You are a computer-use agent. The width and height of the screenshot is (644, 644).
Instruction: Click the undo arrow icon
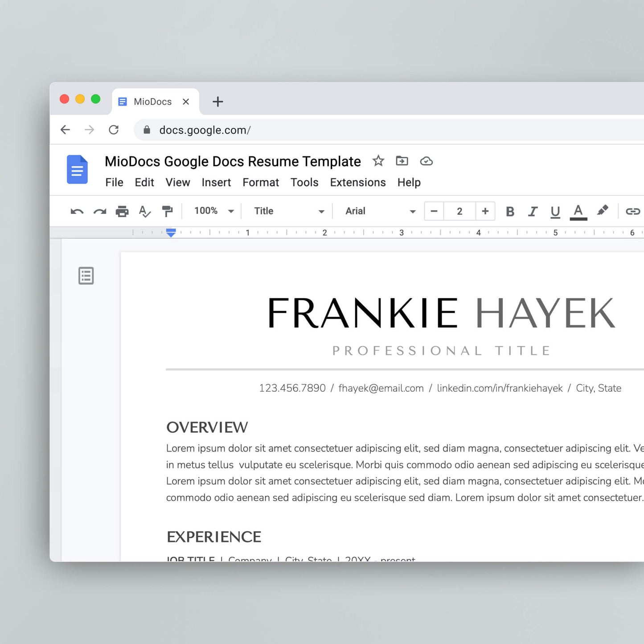(77, 211)
